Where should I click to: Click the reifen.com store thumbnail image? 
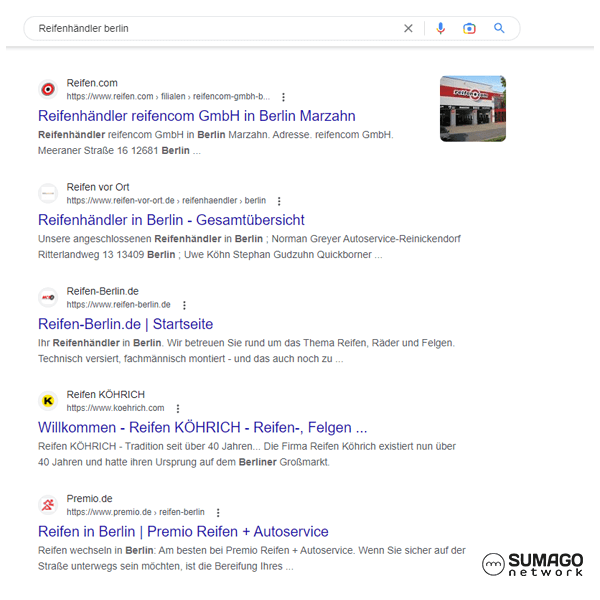click(473, 109)
